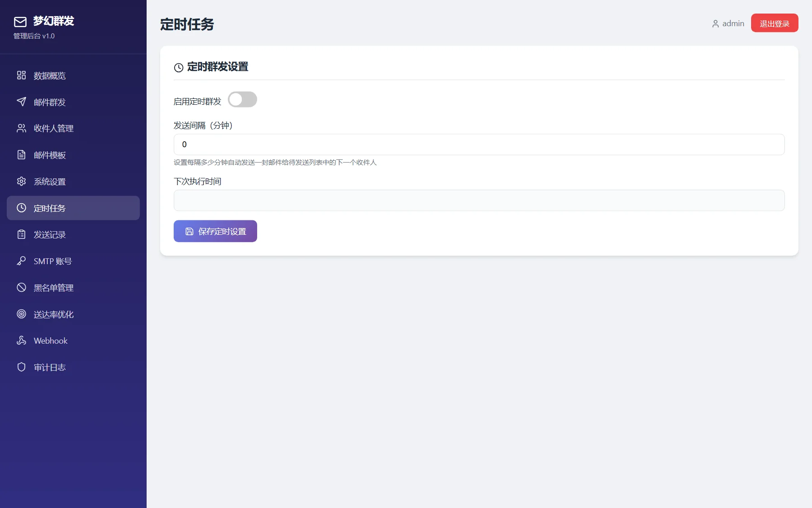Click the document icon for 邮件模板
Viewport: 812px width, 508px height.
21,155
